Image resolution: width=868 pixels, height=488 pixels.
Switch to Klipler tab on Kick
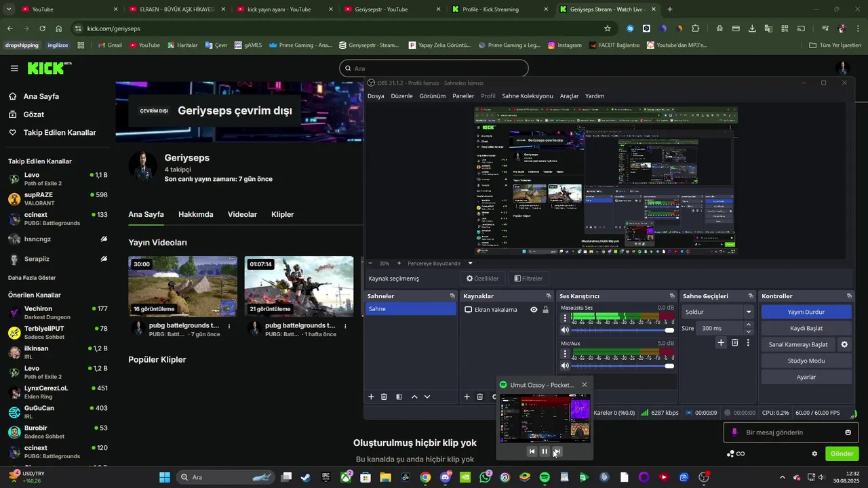(283, 214)
